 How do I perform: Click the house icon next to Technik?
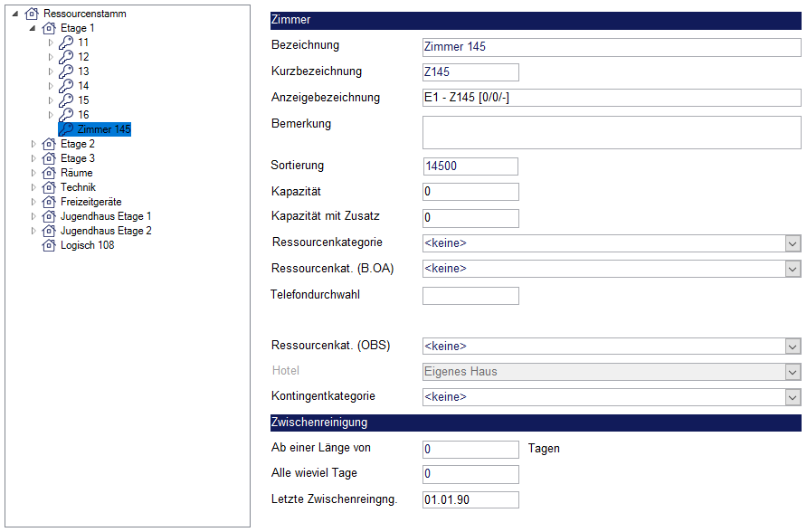coord(49,187)
